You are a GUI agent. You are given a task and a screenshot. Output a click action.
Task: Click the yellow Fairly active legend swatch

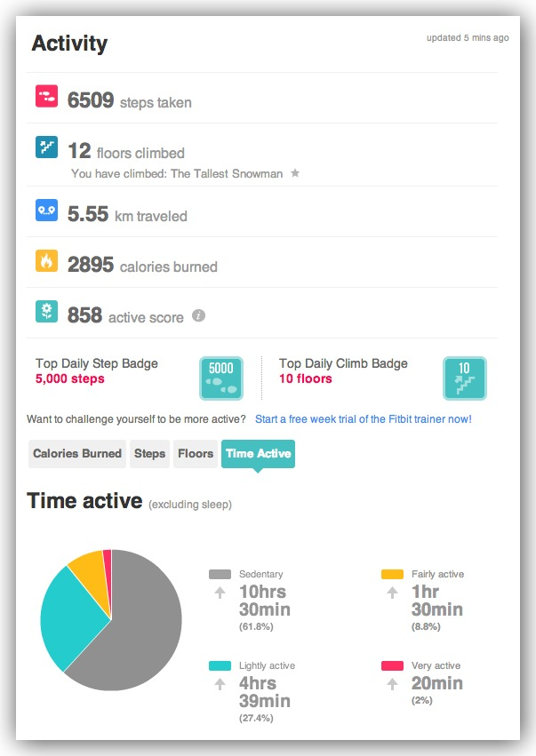(x=392, y=575)
